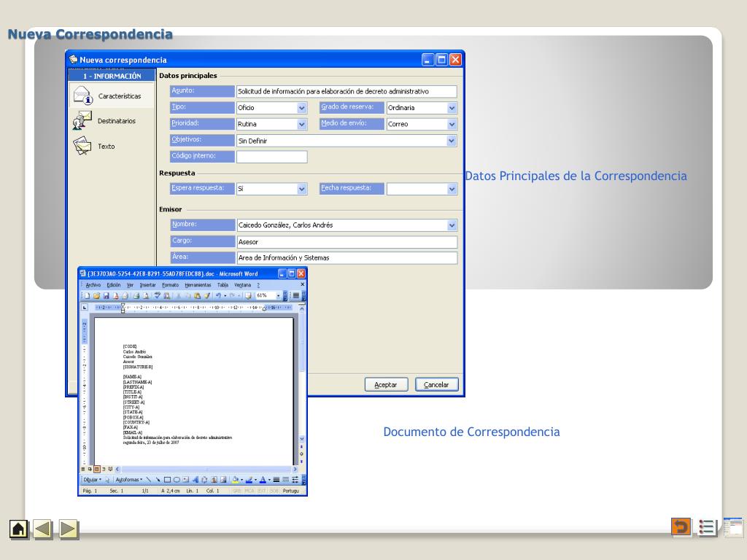Click Paste icon in Word toolbar

[x=197, y=296]
